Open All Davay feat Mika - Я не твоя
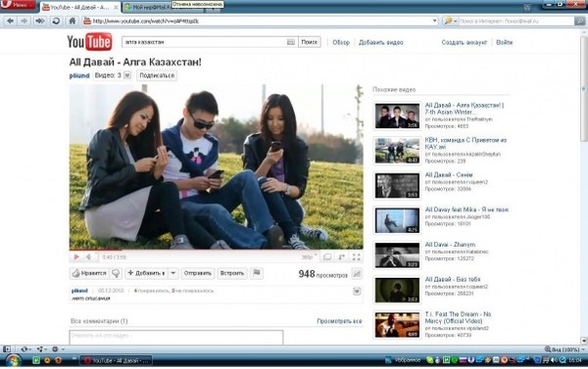The height and width of the screenshot is (369, 588). pos(466,209)
